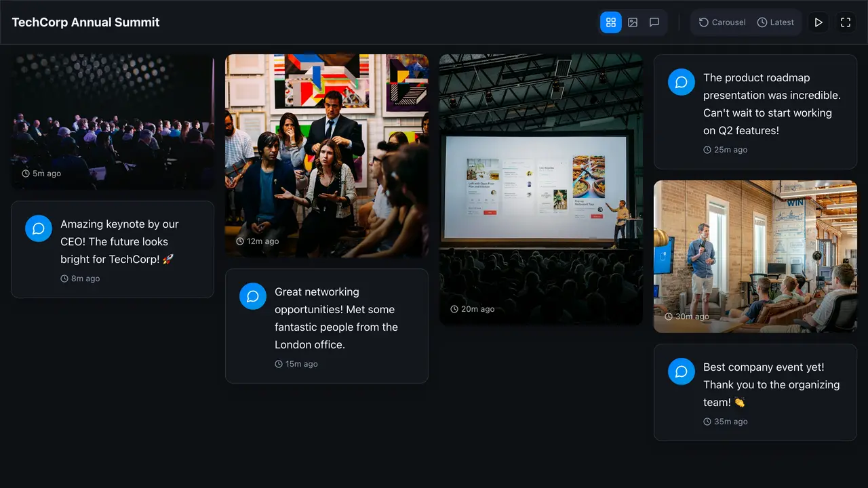
Task: Click the '12m ago' timestamp on the panel photo
Action: [258, 241]
